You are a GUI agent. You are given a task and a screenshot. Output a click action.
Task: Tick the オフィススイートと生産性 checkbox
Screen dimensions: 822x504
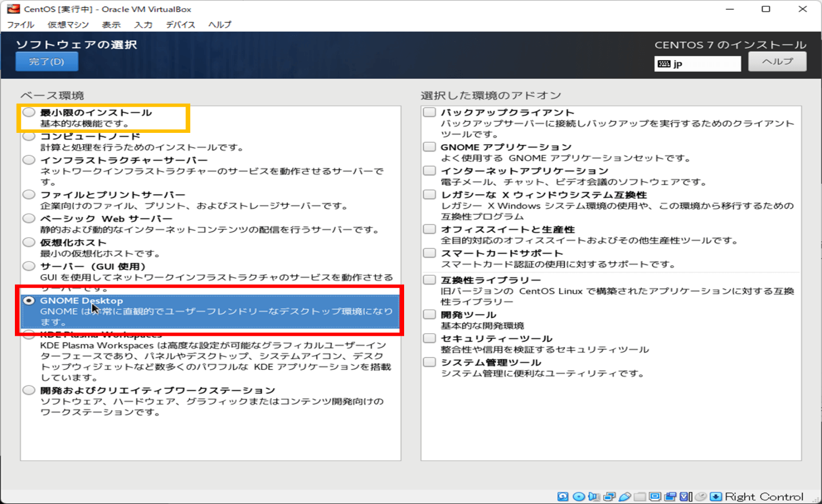(x=429, y=229)
